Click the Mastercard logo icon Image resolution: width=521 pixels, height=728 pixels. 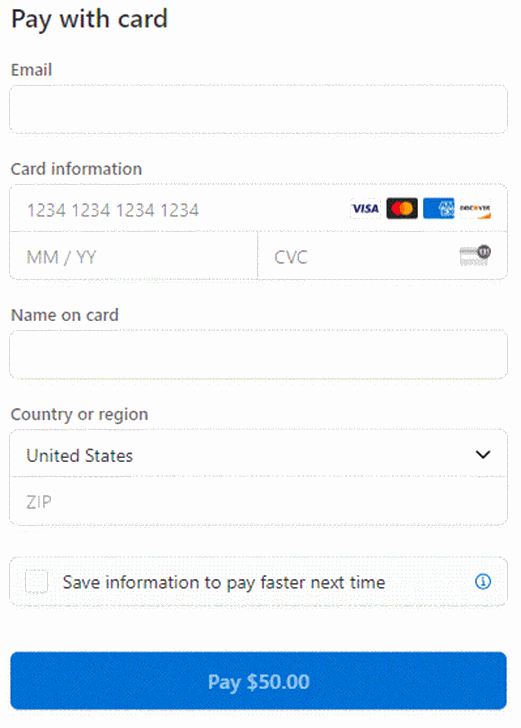point(402,209)
